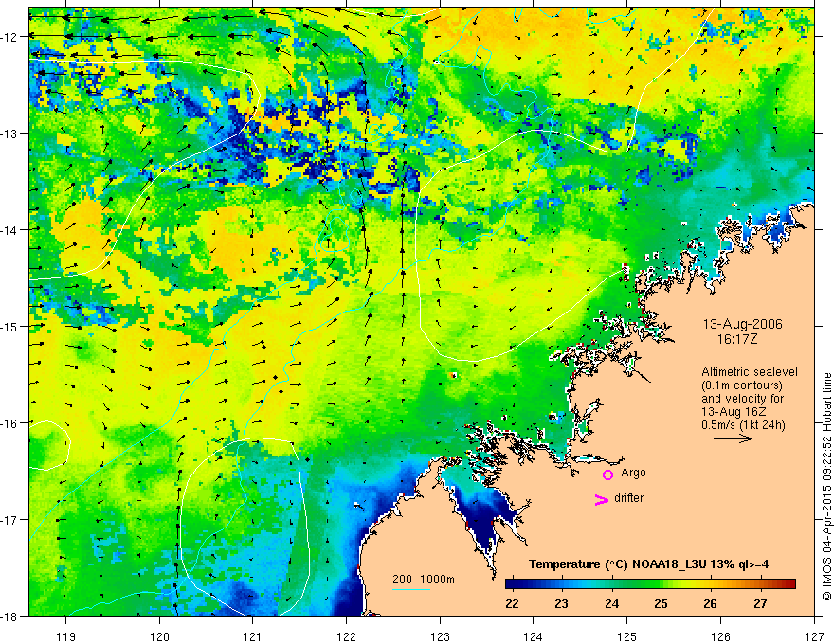Click the 'Altimetric sealevel' caption line
Viewport: 834px width, 644px height.
tap(750, 372)
